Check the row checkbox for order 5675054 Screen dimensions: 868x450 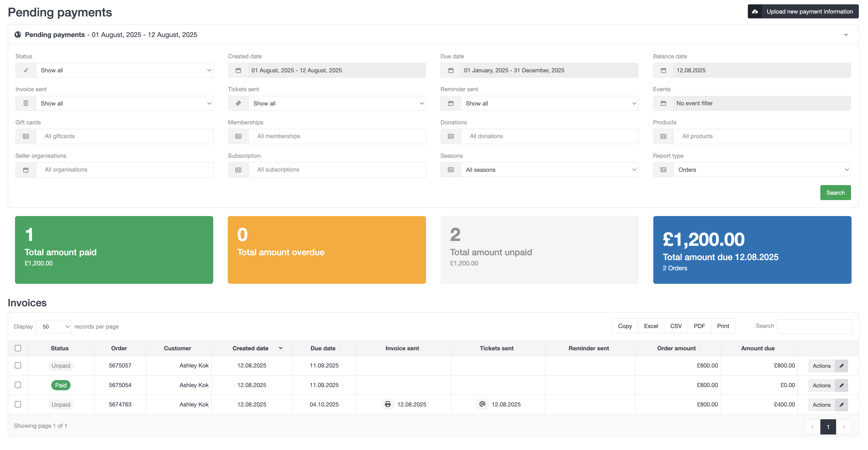pyautogui.click(x=18, y=385)
